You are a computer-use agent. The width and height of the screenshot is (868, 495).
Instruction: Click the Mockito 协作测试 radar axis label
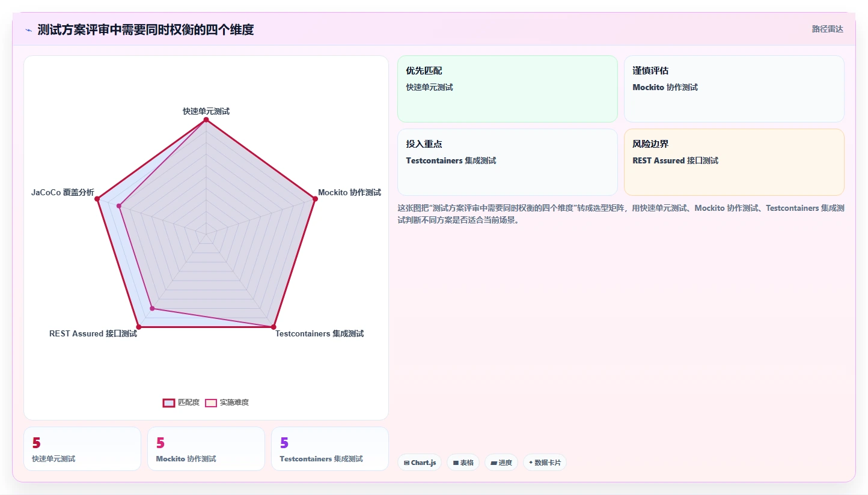tap(349, 192)
